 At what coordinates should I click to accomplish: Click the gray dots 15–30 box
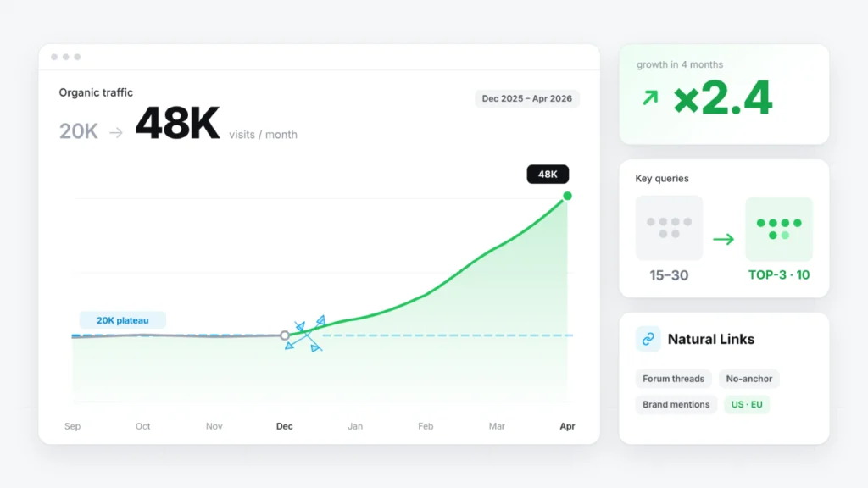pos(669,227)
